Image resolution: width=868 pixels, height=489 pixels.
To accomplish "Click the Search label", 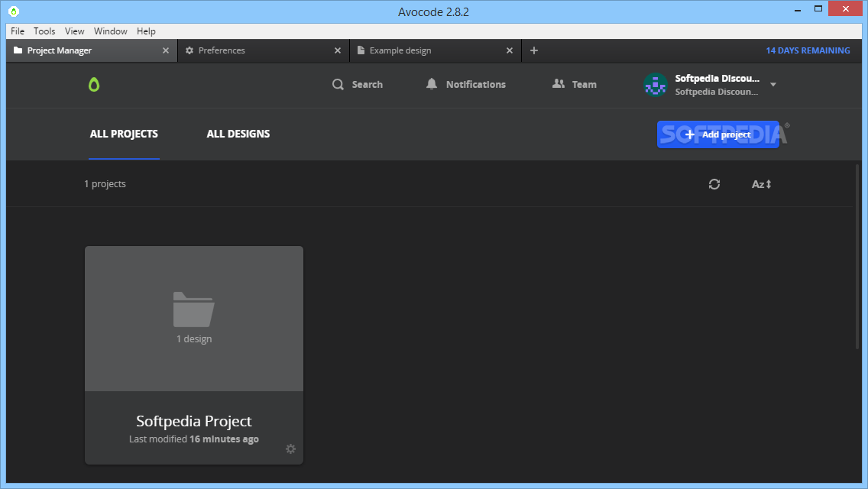I will pos(367,85).
